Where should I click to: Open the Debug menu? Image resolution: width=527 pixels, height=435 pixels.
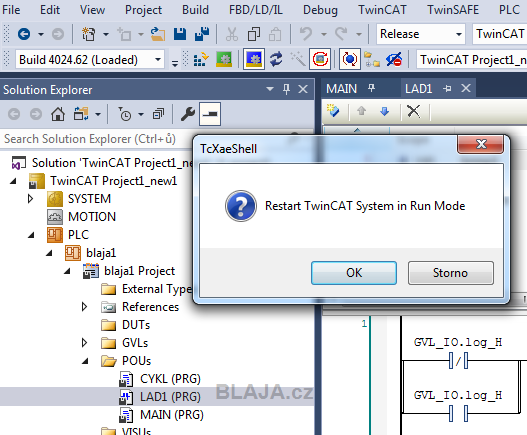320,10
